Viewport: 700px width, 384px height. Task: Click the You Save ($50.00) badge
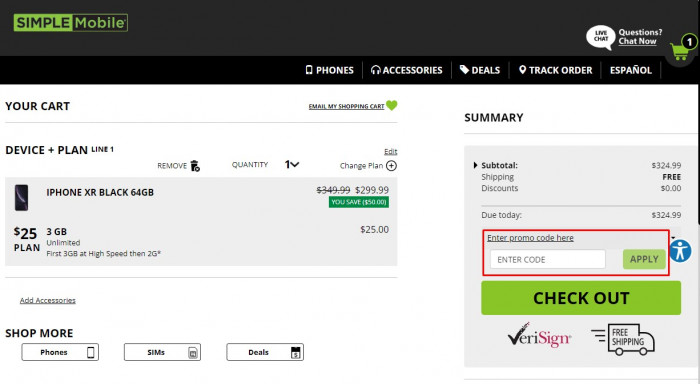(x=359, y=202)
